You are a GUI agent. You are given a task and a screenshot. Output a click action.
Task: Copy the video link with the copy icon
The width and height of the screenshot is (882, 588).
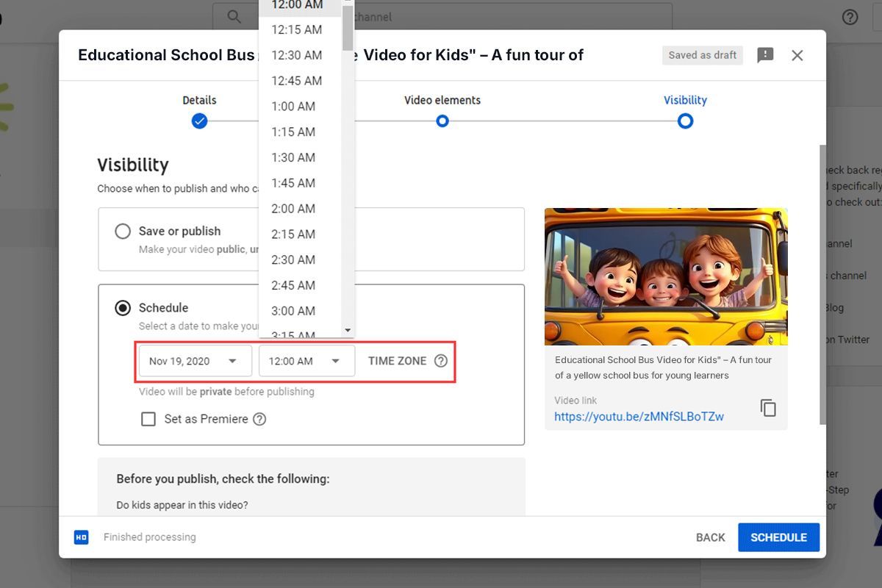pos(768,408)
